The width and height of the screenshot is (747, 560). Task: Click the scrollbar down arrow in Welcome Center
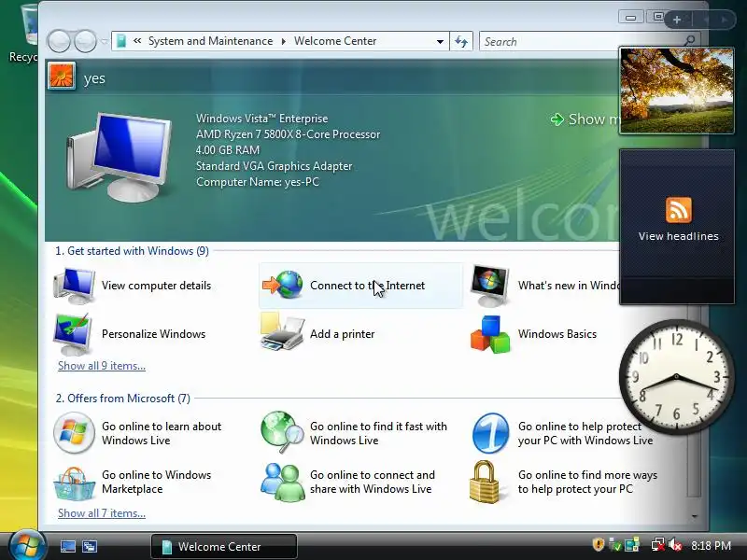click(x=695, y=516)
